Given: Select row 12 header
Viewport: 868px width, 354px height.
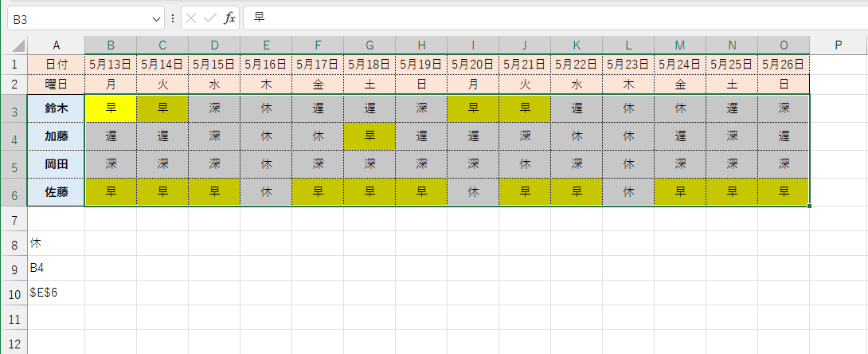Looking at the screenshot, I should pos(14,343).
